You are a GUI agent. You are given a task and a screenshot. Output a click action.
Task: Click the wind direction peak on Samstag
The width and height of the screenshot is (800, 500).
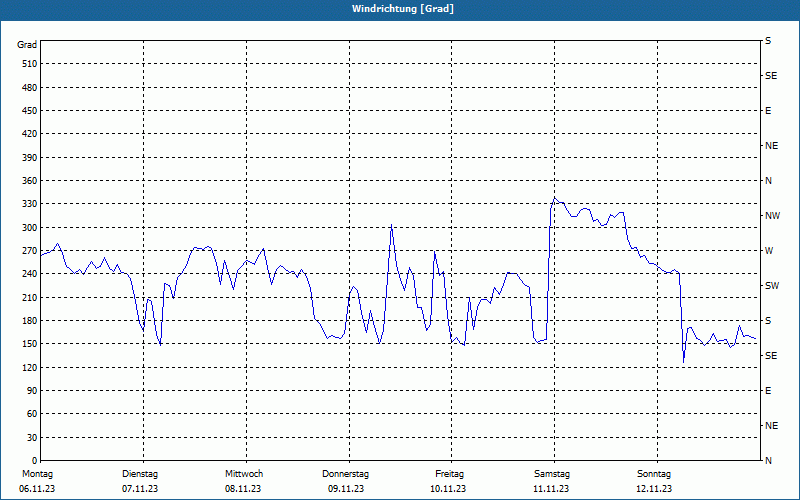coord(555,198)
